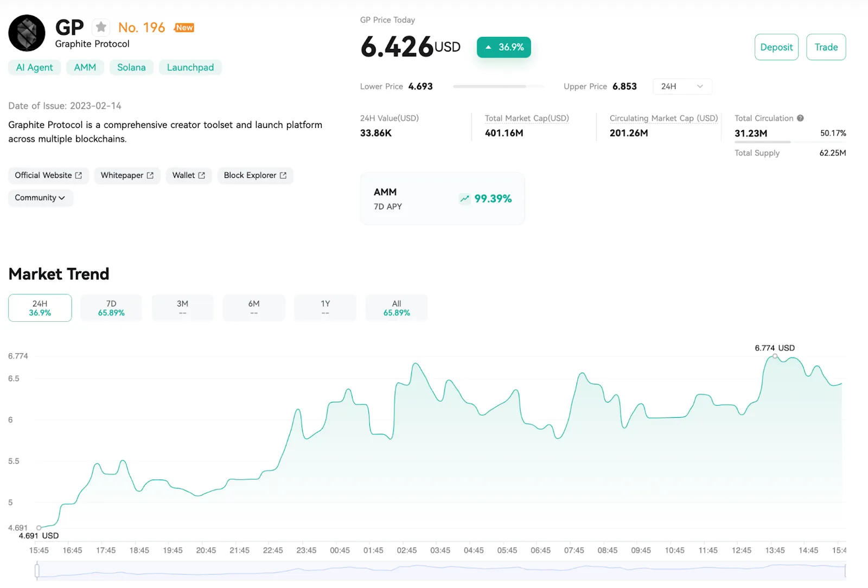Click the 201.26M circulating cap value
This screenshot has height=588, width=868.
pos(629,133)
